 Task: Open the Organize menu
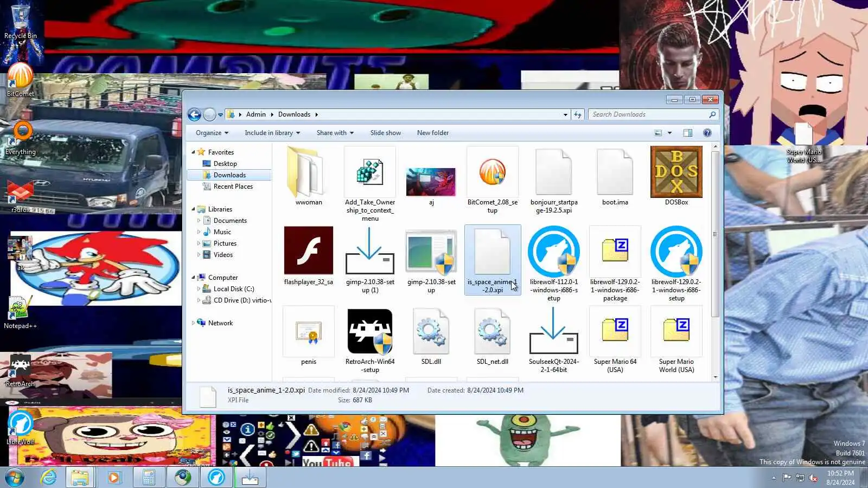pyautogui.click(x=212, y=133)
